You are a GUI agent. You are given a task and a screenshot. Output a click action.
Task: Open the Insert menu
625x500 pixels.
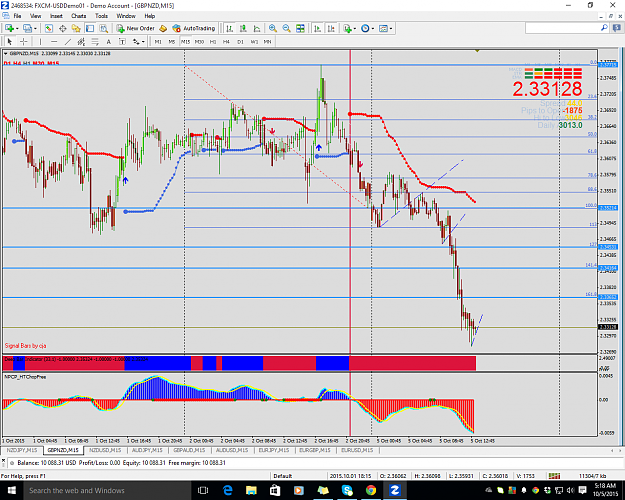56,16
